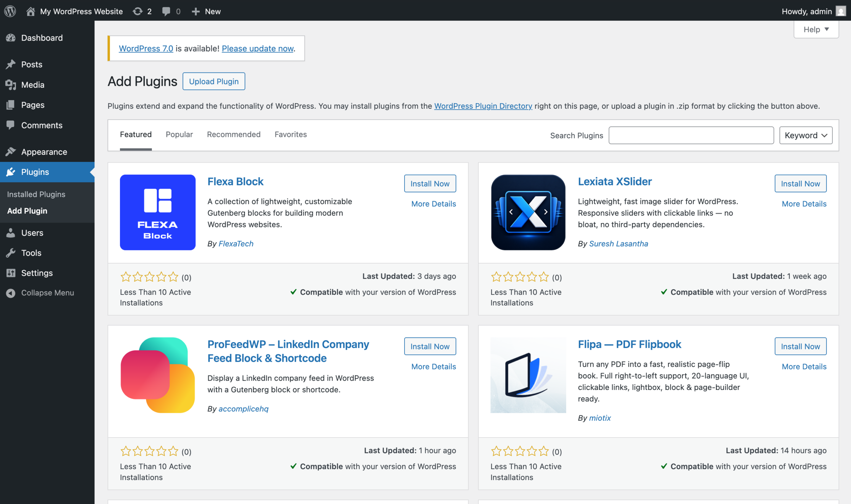The image size is (851, 504).
Task: Switch to the Favorites tab
Action: pos(291,135)
